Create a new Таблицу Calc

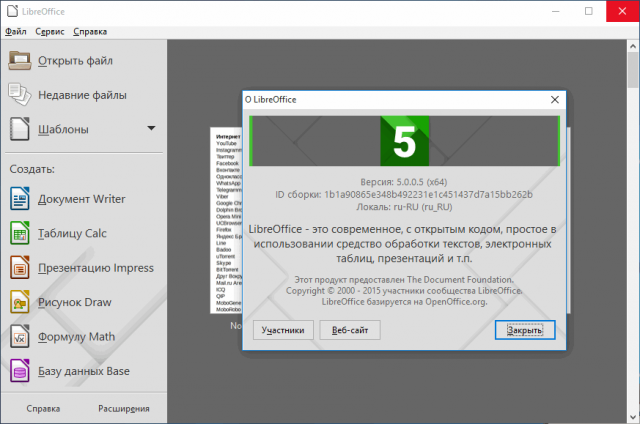[72, 233]
